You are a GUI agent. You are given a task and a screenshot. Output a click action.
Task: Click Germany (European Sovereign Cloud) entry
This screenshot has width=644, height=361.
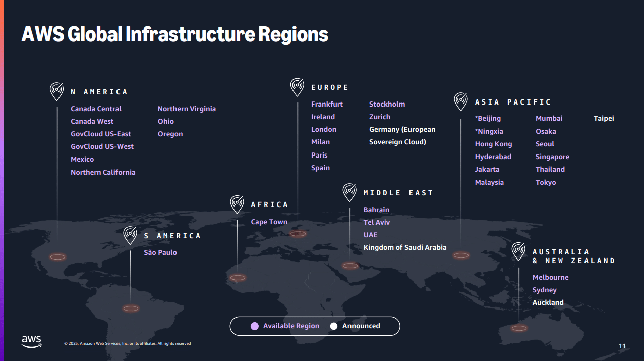click(402, 136)
